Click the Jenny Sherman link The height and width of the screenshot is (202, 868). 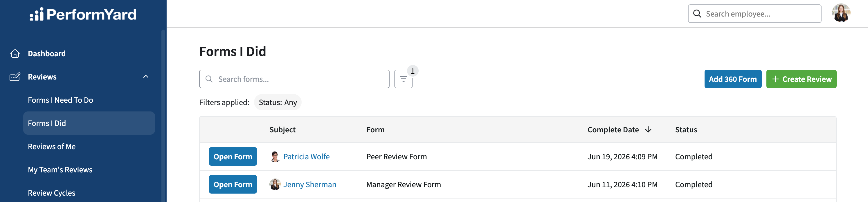coord(310,185)
